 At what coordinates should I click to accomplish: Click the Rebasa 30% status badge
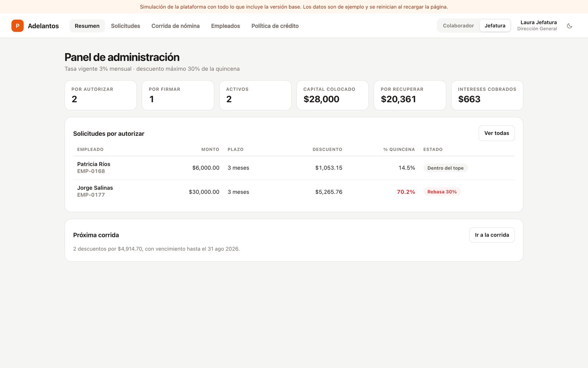(442, 192)
